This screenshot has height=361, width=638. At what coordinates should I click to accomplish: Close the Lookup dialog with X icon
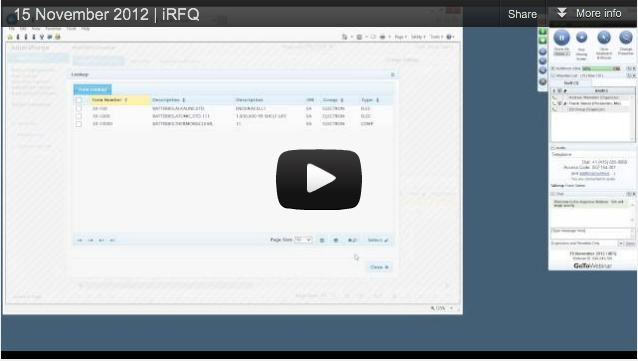(393, 74)
